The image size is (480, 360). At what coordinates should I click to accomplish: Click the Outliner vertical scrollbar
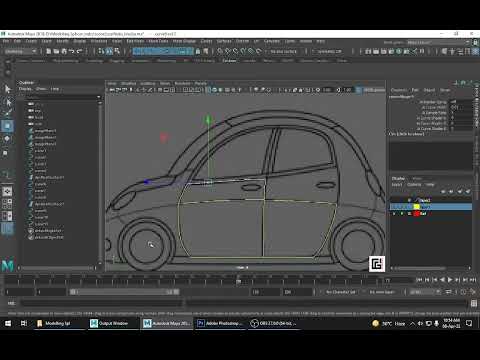point(99,182)
